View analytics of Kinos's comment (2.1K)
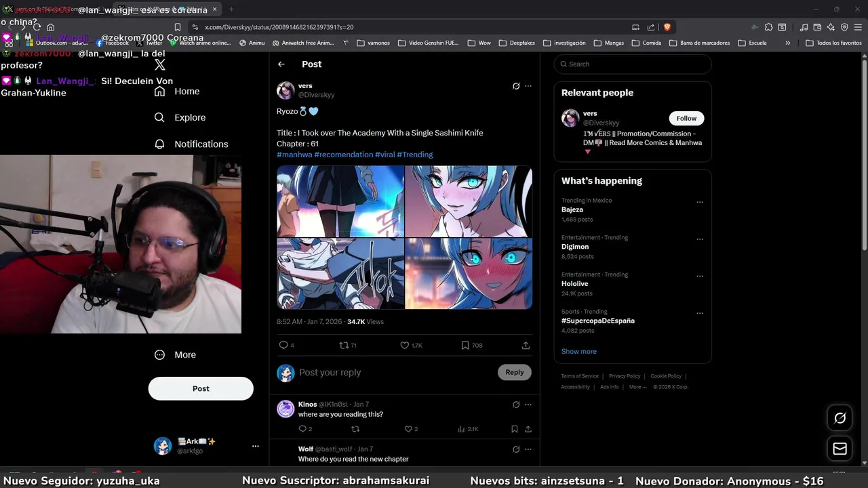Viewport: 868px width, 488px height. click(468, 429)
